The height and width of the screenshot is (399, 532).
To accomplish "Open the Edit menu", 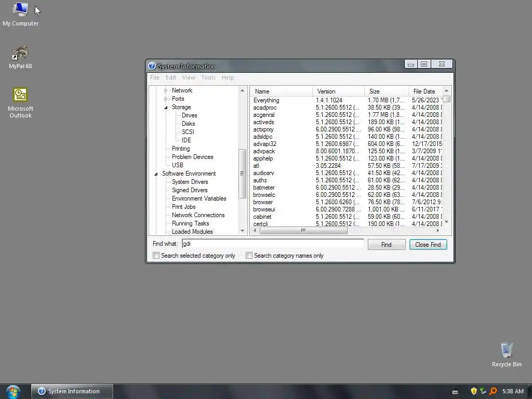I will coord(170,77).
